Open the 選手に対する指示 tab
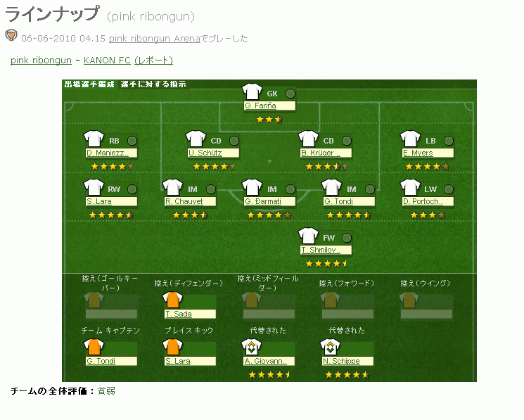524x420 pixels. pos(153,84)
